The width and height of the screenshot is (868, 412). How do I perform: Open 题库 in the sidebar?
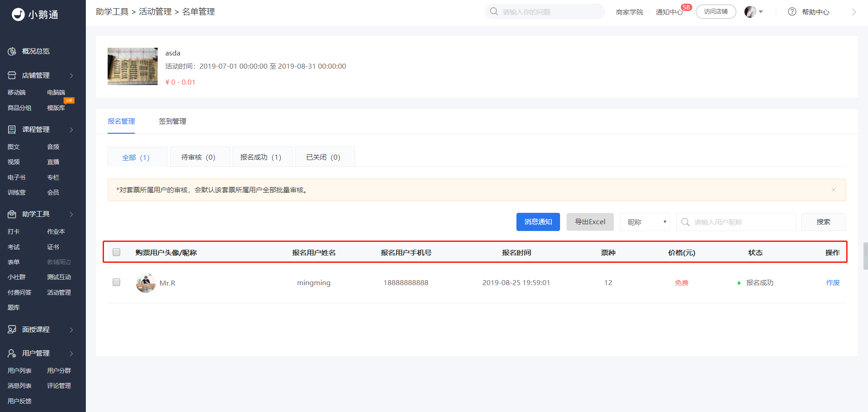pos(14,307)
